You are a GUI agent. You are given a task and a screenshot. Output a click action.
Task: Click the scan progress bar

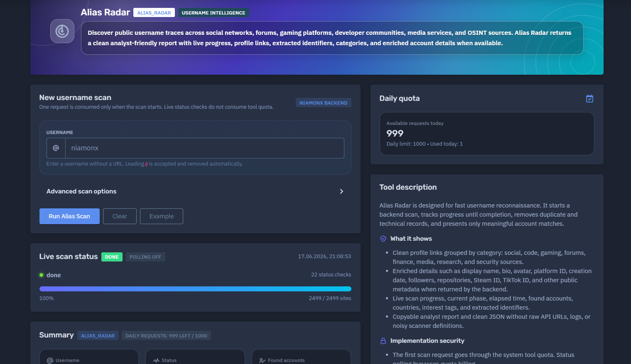(x=195, y=289)
